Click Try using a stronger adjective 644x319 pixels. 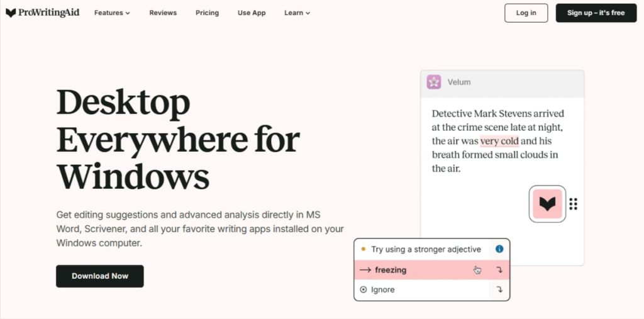point(426,249)
